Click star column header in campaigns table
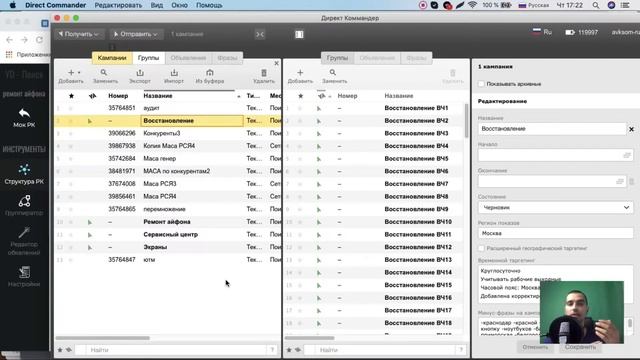 click(x=71, y=96)
